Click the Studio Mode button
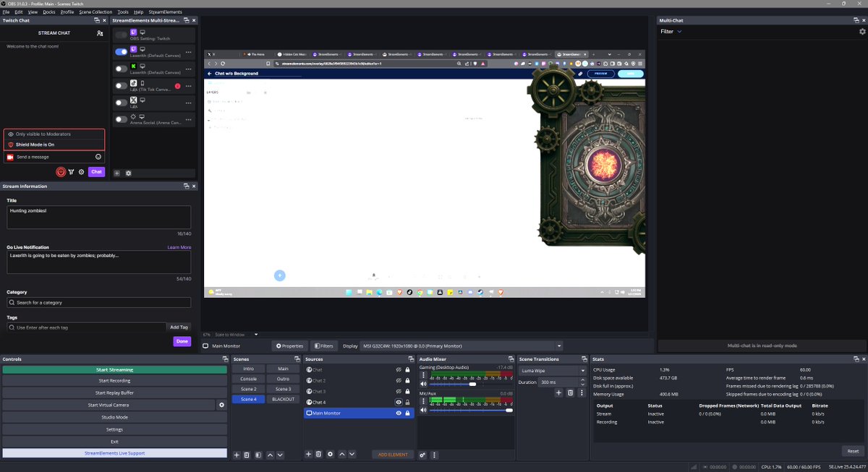 [114, 417]
